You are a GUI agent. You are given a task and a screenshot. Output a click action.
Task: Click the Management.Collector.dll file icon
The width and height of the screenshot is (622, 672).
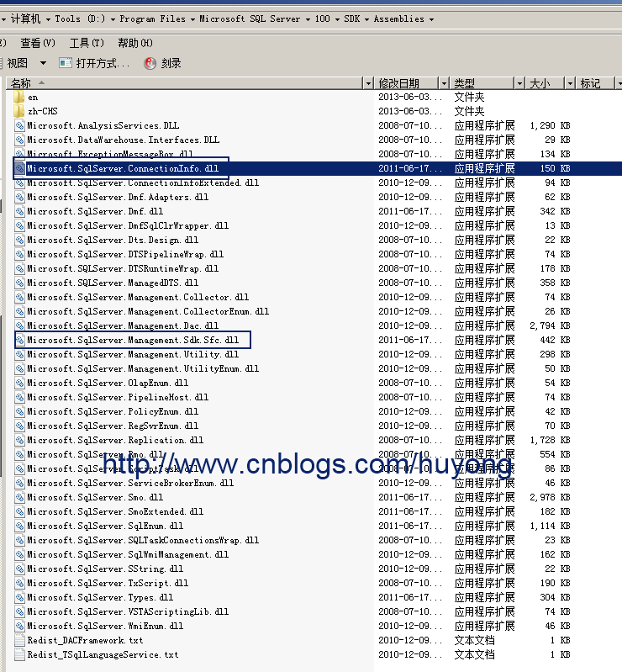(x=19, y=297)
